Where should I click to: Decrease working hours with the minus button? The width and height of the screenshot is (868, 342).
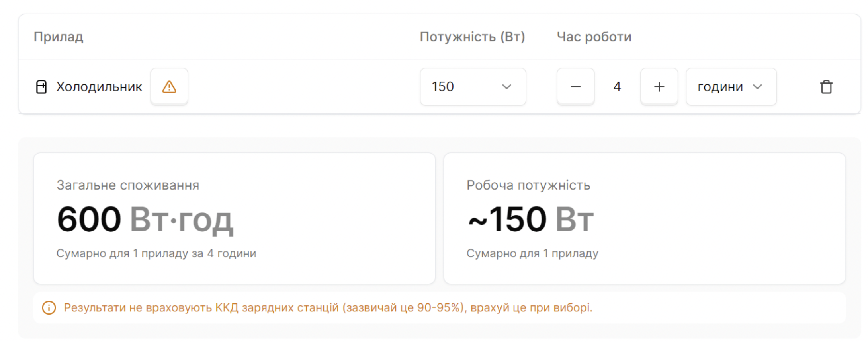[x=575, y=87]
